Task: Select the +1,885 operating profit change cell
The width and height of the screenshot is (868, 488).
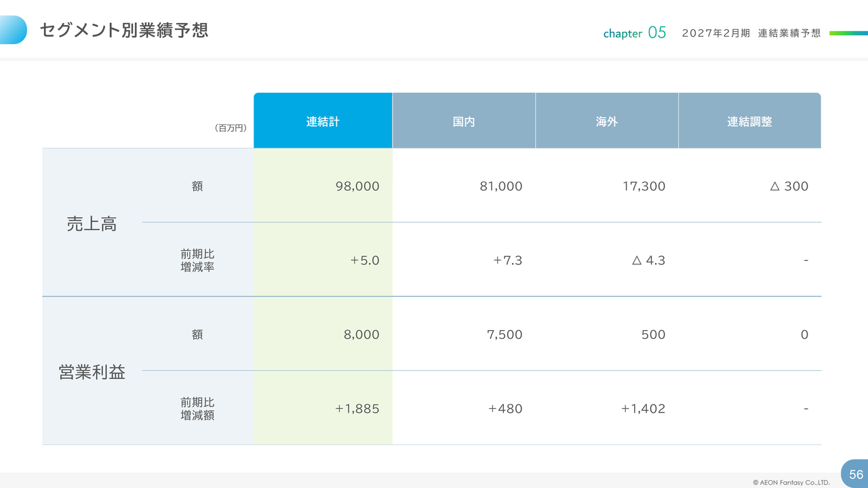Action: (357, 409)
